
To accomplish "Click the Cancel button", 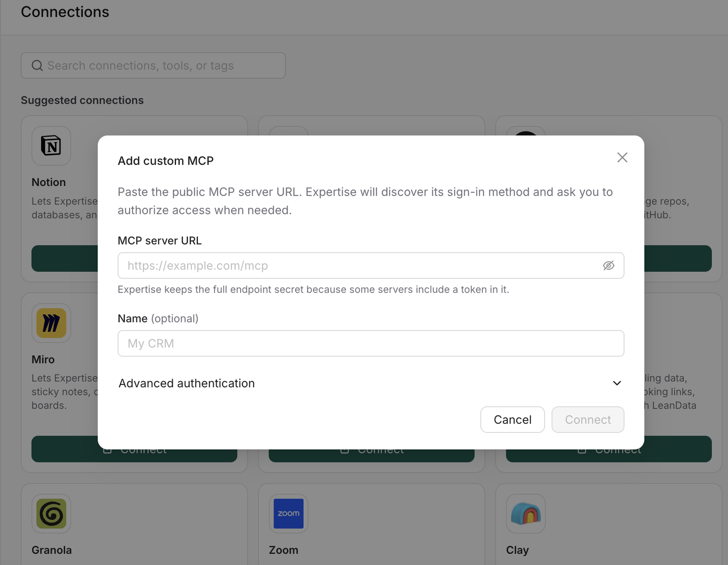I will tap(512, 419).
